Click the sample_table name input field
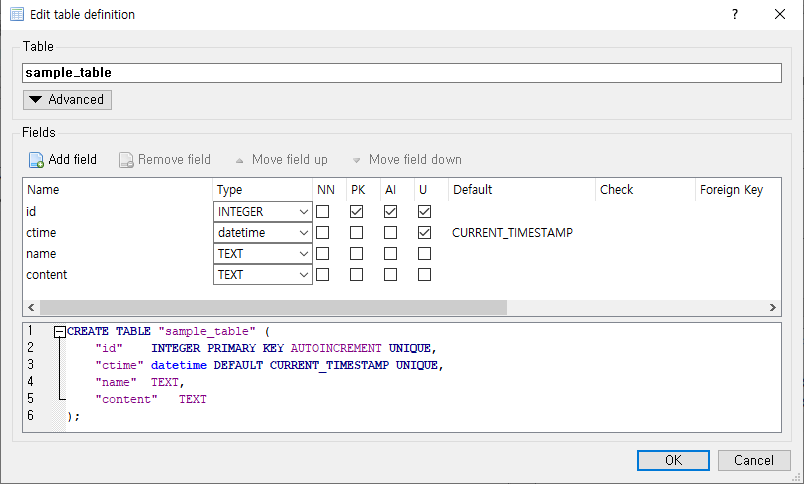 click(402, 73)
